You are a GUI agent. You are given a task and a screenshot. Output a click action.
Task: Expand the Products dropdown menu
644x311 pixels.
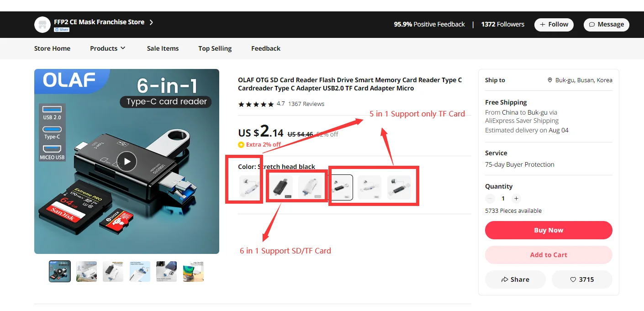(108, 48)
